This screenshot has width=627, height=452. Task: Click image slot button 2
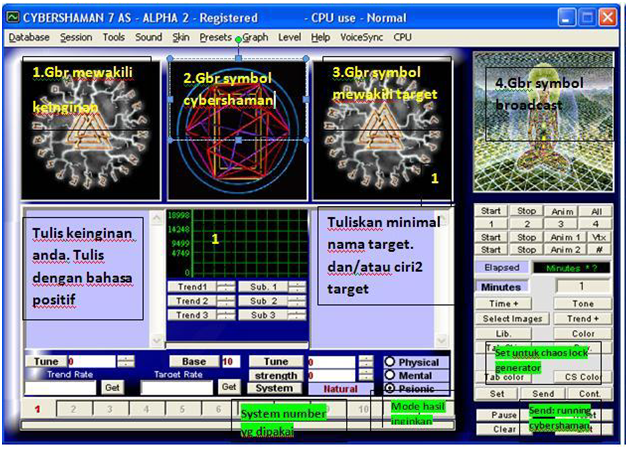(526, 224)
